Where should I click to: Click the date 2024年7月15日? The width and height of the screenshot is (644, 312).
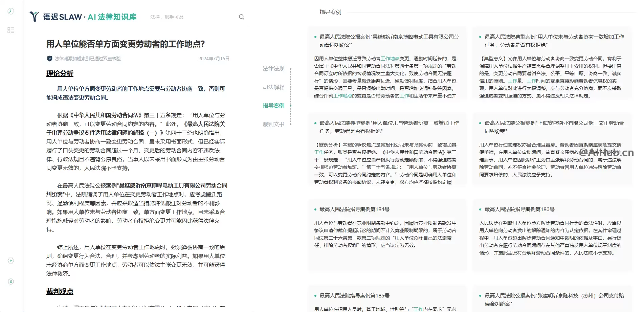[214, 59]
